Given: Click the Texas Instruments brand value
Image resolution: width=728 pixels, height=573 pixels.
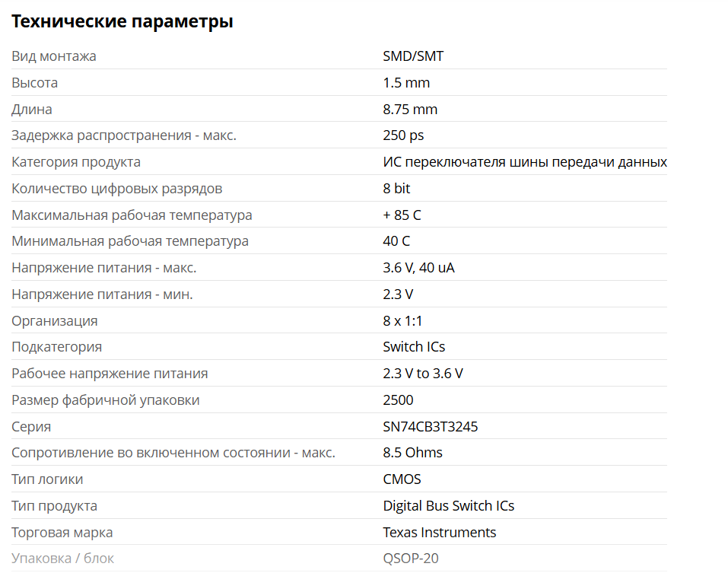Looking at the screenshot, I should tap(440, 533).
